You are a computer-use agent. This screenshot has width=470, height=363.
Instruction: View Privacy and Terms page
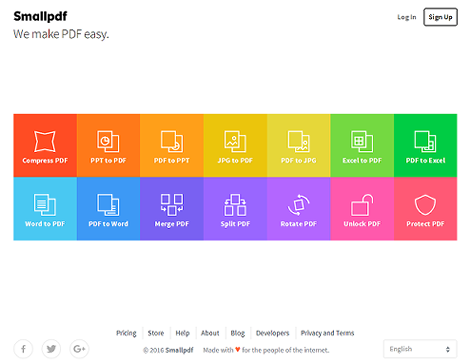pos(327,333)
